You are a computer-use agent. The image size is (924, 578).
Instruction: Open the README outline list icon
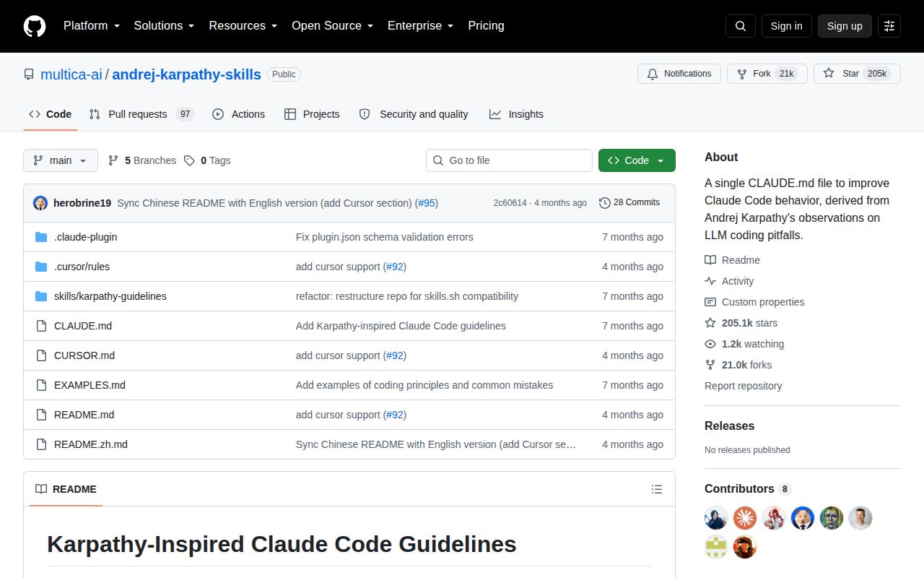coord(657,489)
